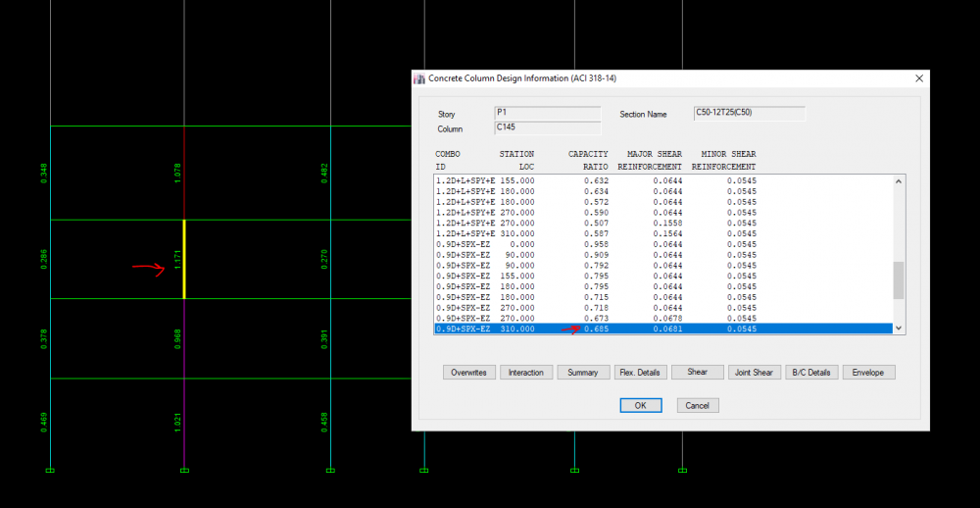Select the column labeled 0.286
Viewport: 980px width, 508px height.
pos(51,259)
